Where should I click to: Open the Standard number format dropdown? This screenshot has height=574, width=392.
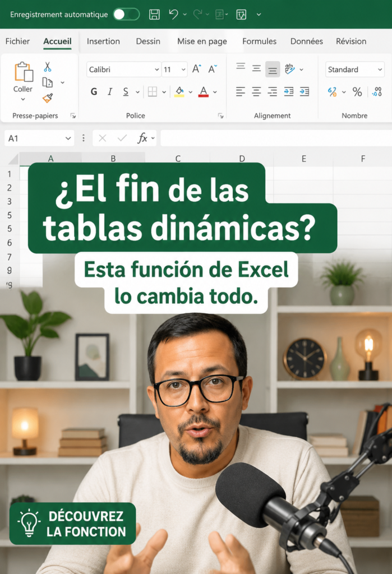[x=354, y=69]
